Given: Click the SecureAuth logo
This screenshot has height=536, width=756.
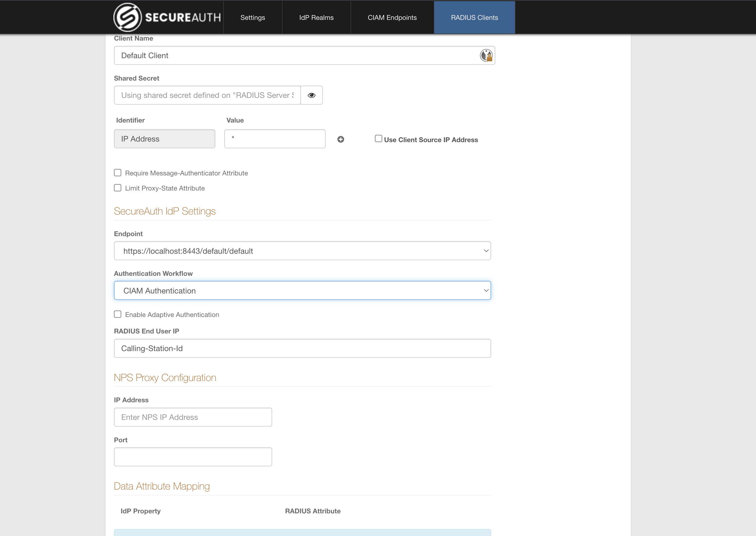Looking at the screenshot, I should tap(167, 17).
